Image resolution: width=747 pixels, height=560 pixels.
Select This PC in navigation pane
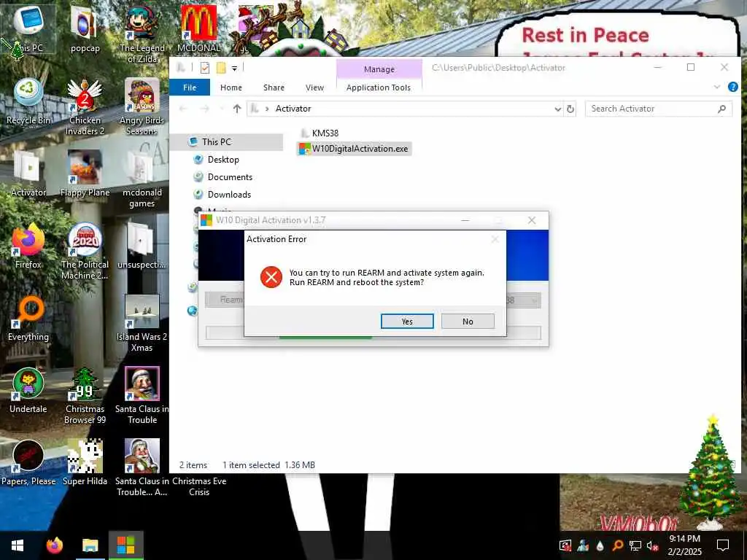[x=216, y=142]
